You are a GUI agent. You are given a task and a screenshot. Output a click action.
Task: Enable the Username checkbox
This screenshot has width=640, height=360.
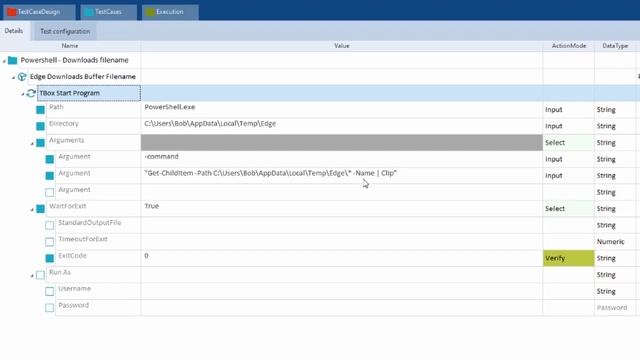pos(49,291)
